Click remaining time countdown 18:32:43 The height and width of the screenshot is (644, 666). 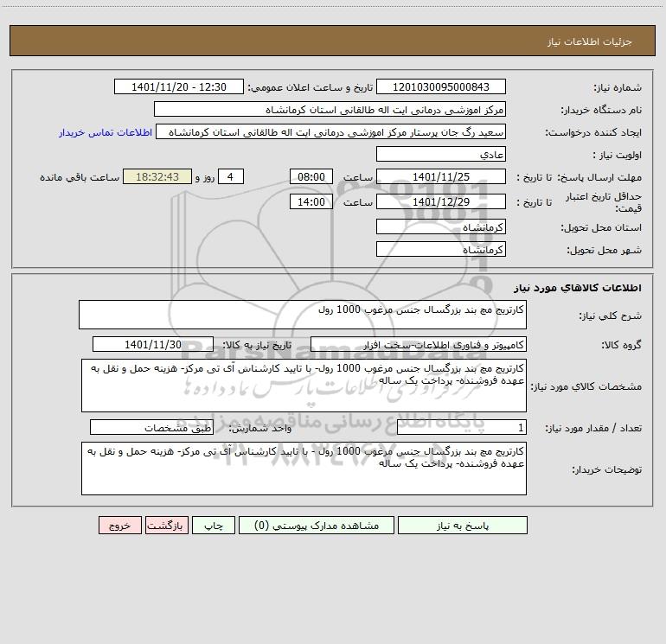(157, 176)
